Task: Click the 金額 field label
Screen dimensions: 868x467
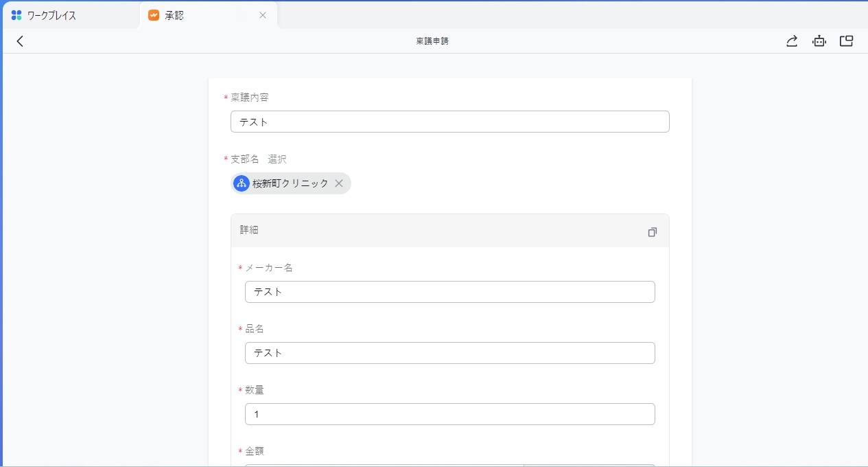Action: point(255,451)
